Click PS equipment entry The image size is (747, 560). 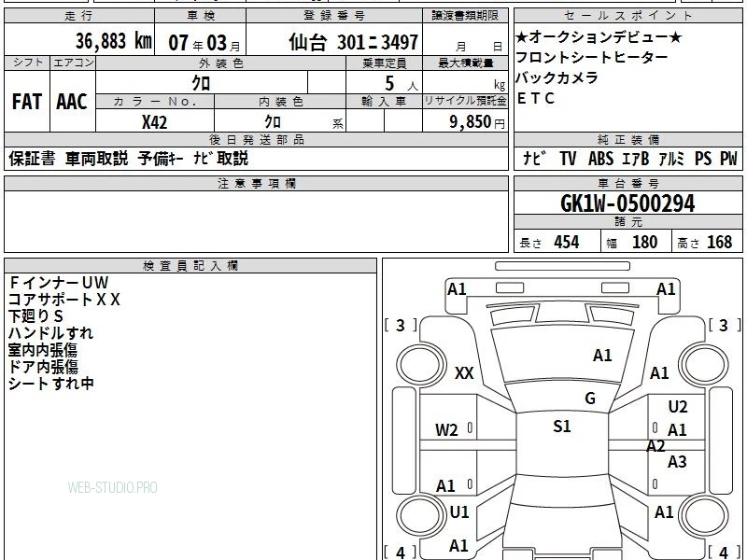(703, 159)
